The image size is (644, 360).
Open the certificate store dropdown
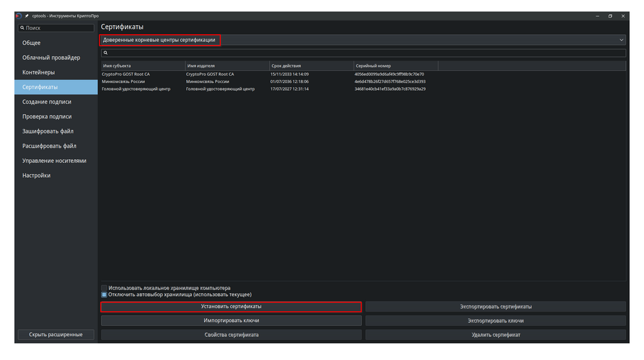(361, 40)
